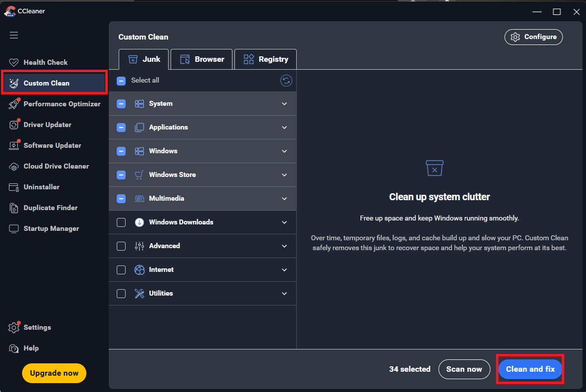This screenshot has width=586, height=392.
Task: Expand the Advanced chevron
Action: (x=284, y=246)
